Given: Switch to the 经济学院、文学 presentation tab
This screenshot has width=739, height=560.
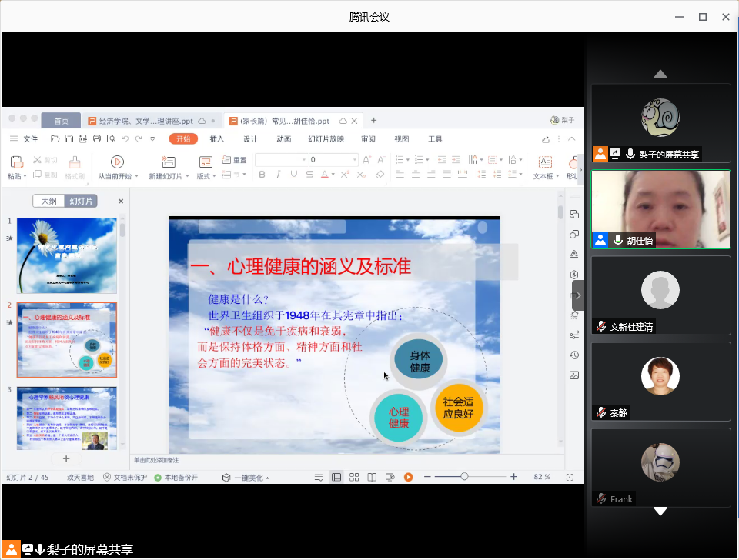Looking at the screenshot, I should tap(146, 121).
